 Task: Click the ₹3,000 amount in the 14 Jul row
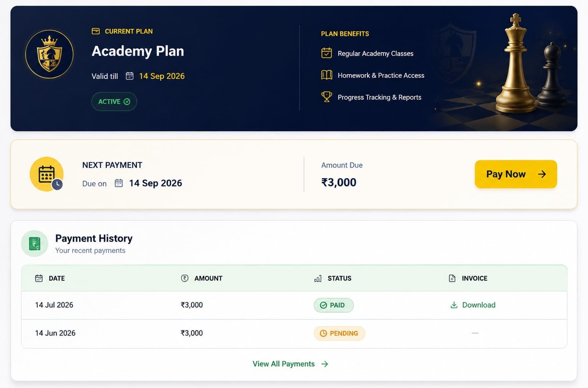(192, 305)
